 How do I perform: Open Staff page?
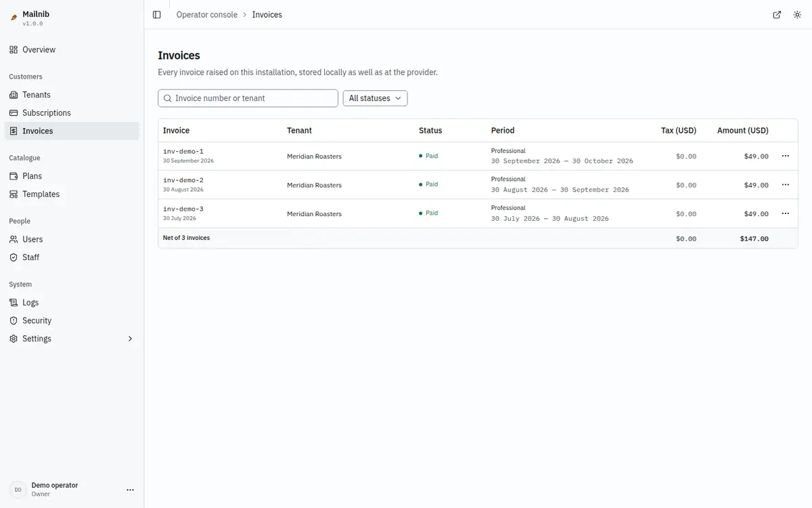pos(72,257)
